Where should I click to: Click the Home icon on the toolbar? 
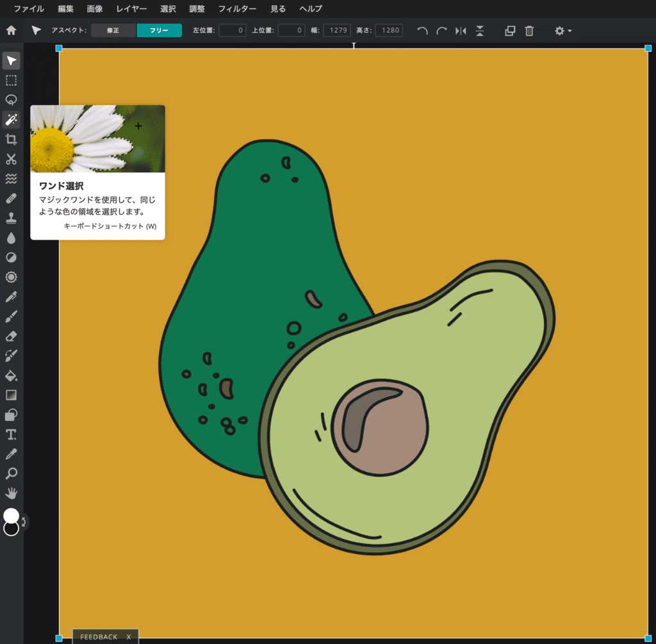[x=10, y=29]
